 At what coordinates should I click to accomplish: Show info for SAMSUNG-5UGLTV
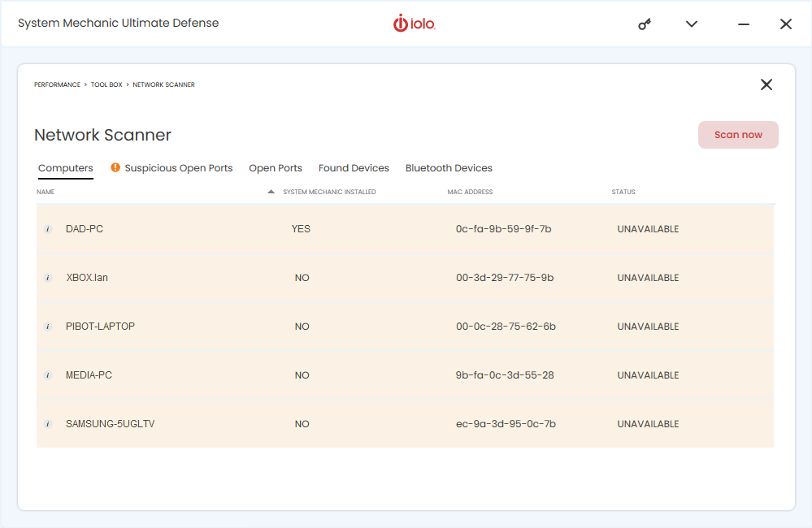pyautogui.click(x=48, y=423)
